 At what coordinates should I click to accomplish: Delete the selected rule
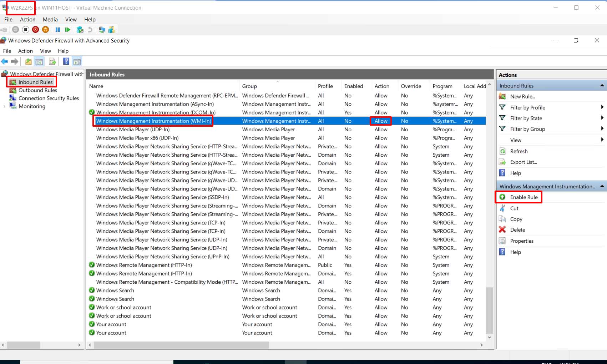(x=517, y=230)
